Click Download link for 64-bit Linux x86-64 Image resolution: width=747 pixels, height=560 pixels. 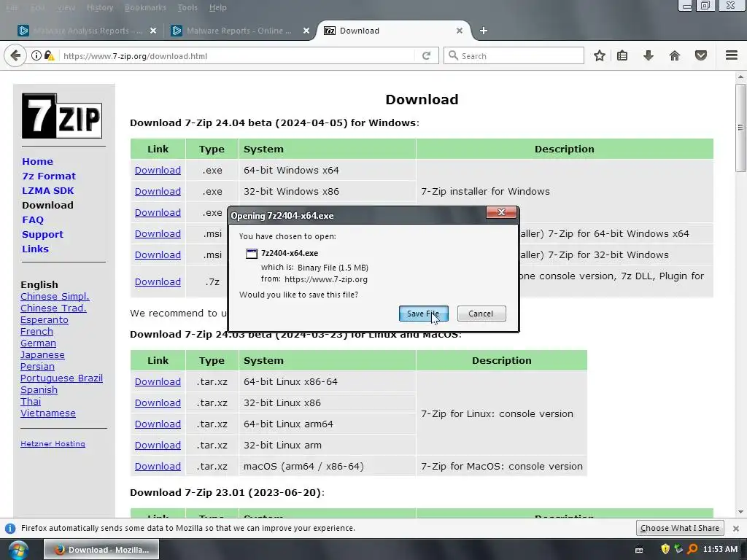158,382
